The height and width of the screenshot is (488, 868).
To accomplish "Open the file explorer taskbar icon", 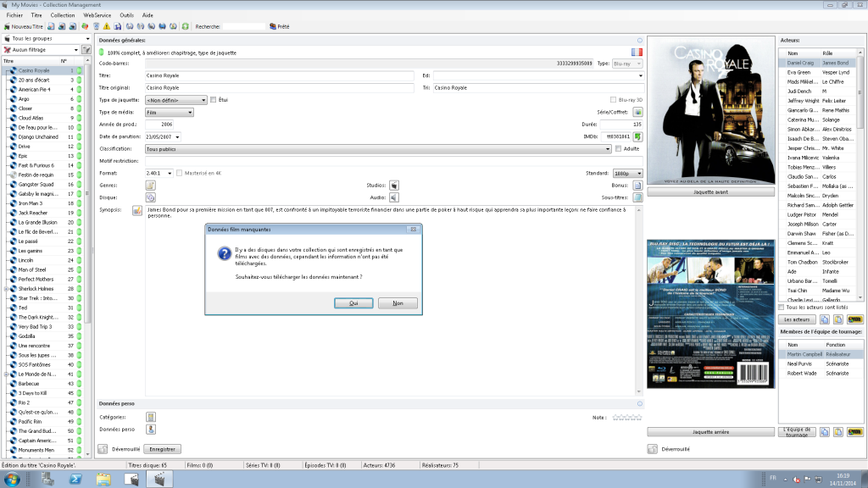I will click(x=103, y=480).
